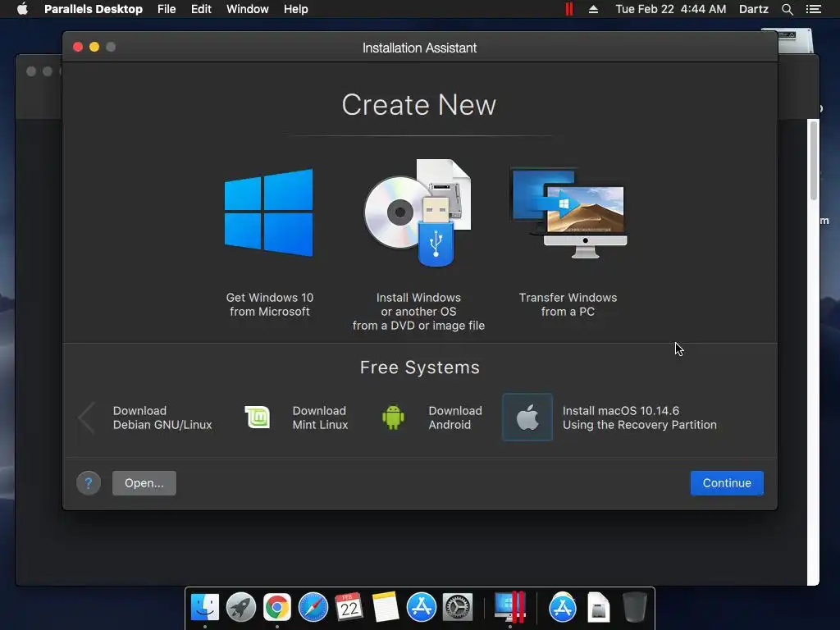Select Download Debian GNU/Linux option
The image size is (840, 630).
tap(162, 418)
